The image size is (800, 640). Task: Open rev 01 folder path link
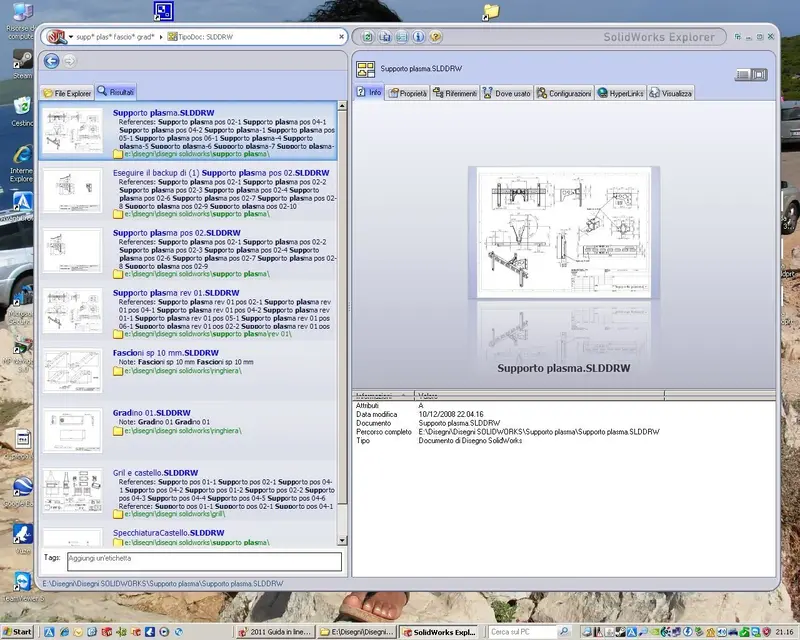[208, 334]
